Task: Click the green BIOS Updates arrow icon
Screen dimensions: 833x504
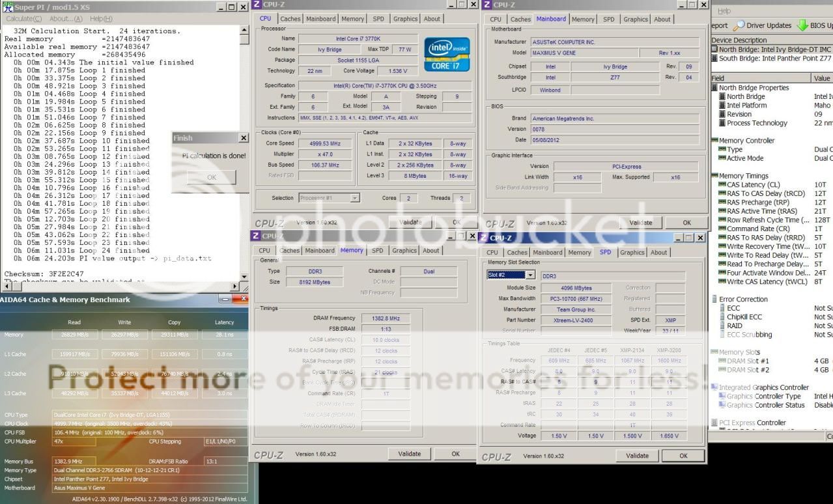Action: [x=802, y=25]
